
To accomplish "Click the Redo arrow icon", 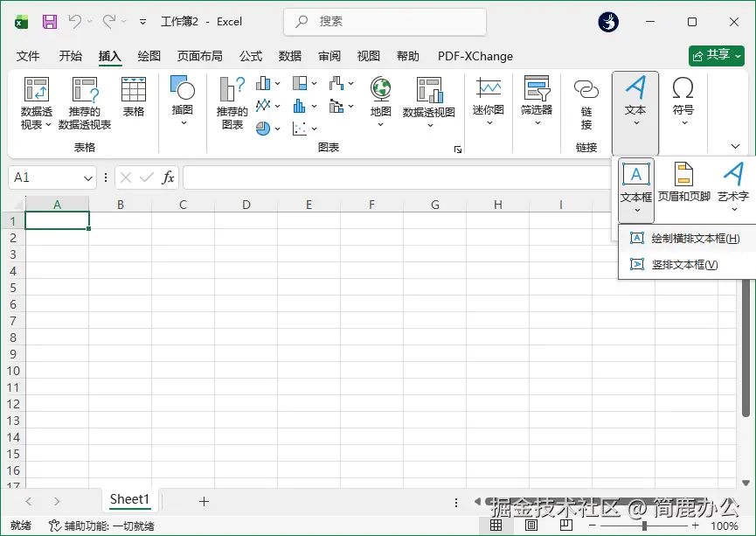I will tap(109, 21).
